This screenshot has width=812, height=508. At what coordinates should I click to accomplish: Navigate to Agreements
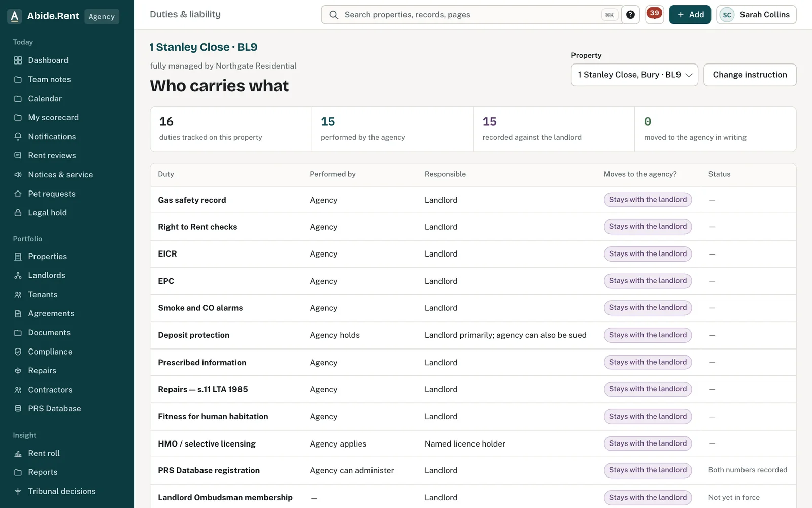pyautogui.click(x=51, y=313)
